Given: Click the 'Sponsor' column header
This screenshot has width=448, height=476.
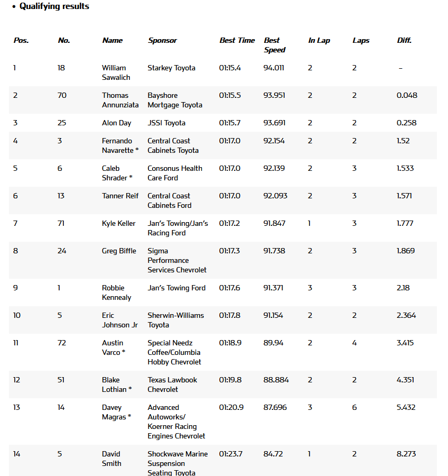Looking at the screenshot, I should (162, 40).
